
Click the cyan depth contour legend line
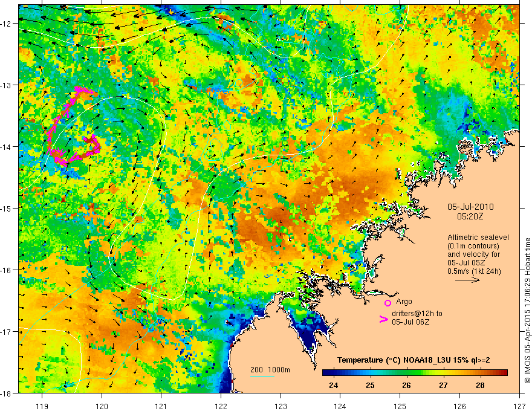[x=262, y=376]
